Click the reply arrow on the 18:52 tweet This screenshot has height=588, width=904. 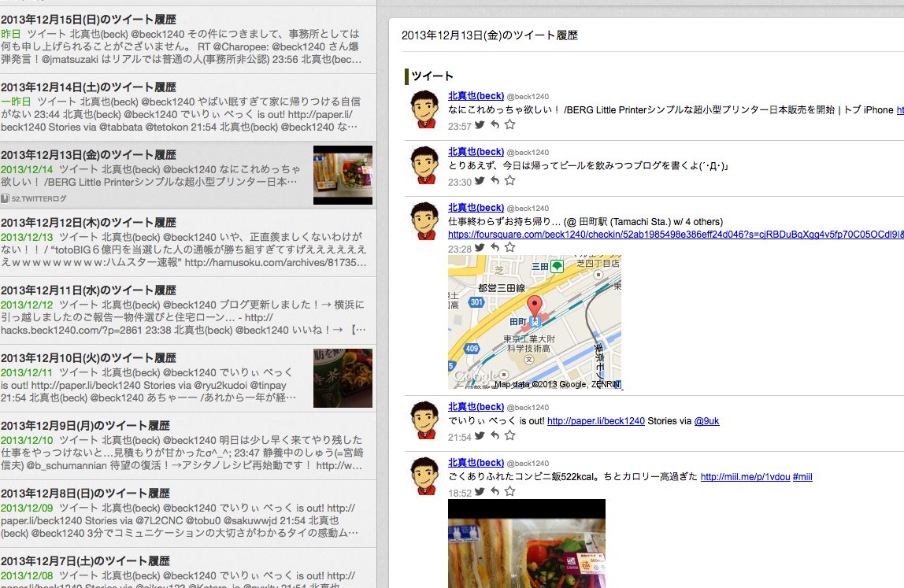coord(495,492)
